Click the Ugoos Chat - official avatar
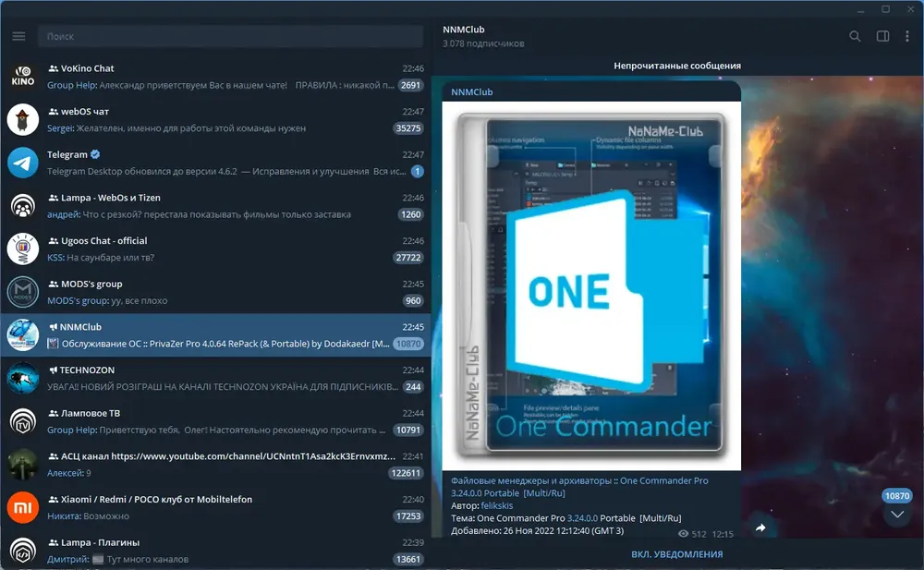Image resolution: width=924 pixels, height=570 pixels. (x=22, y=249)
